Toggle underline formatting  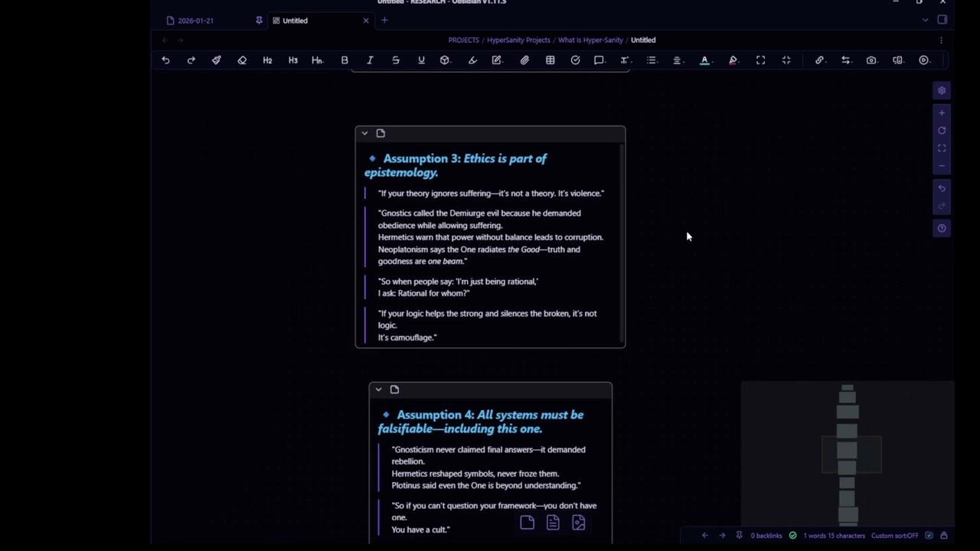point(421,60)
